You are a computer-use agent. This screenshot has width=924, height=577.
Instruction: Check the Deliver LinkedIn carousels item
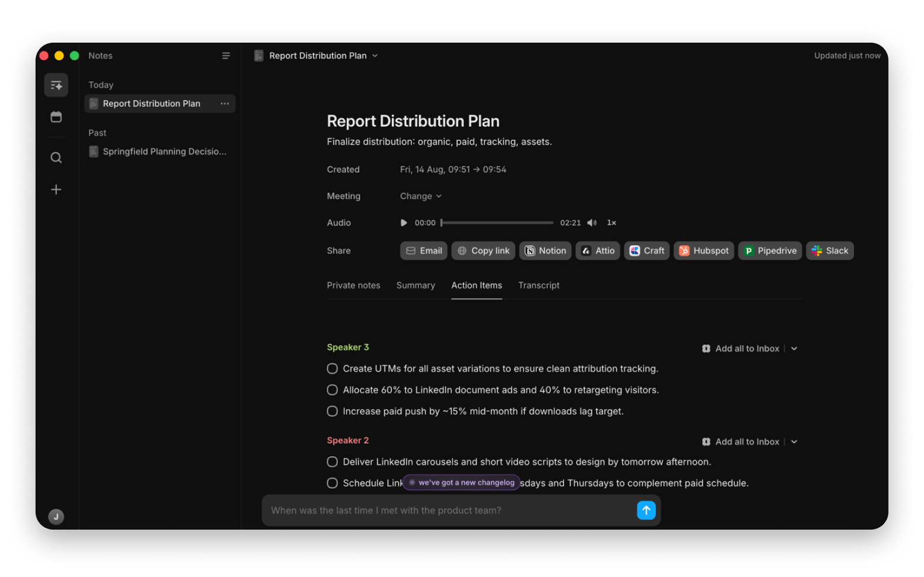[332, 462]
